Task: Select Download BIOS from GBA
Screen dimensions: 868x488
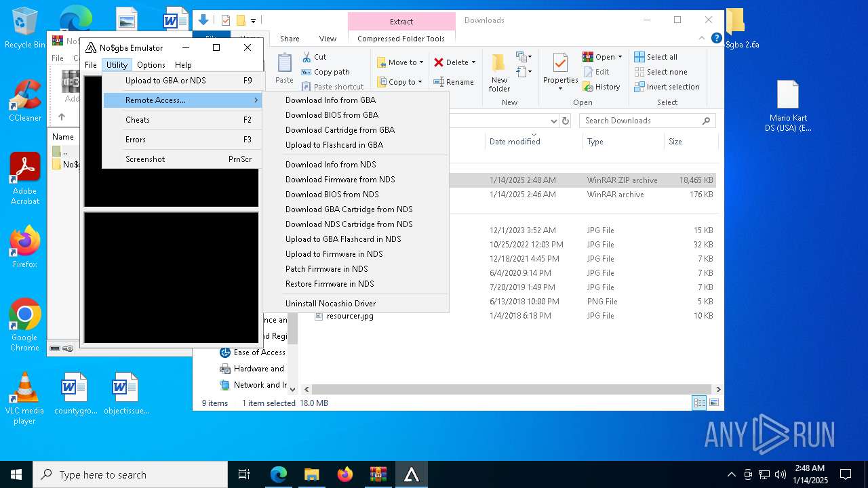Action: [x=356, y=115]
